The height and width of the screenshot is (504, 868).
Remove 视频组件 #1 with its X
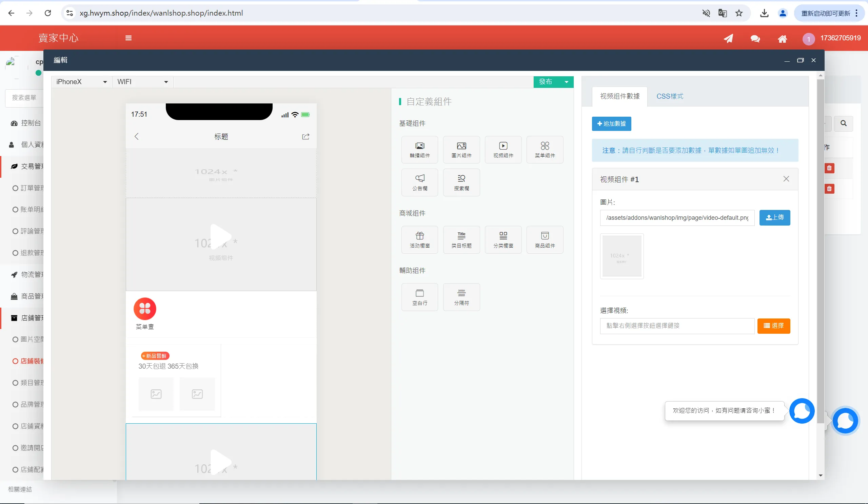[786, 179]
